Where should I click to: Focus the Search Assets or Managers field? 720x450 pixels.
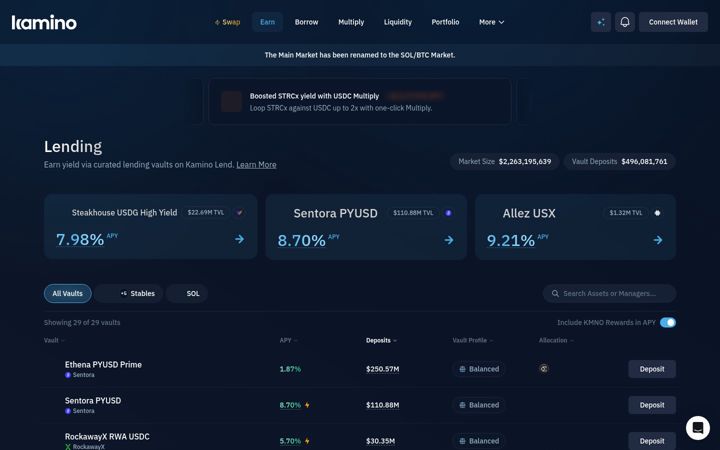609,293
